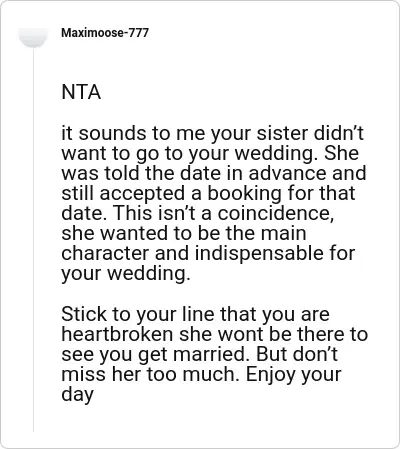This screenshot has height=449, width=400.
Task: Click the word "indispensable" in comment
Action: click(259, 253)
